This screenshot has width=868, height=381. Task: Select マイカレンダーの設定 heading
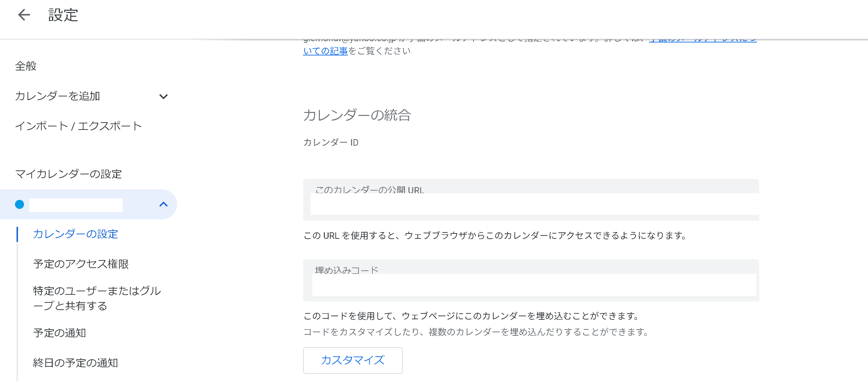(69, 174)
